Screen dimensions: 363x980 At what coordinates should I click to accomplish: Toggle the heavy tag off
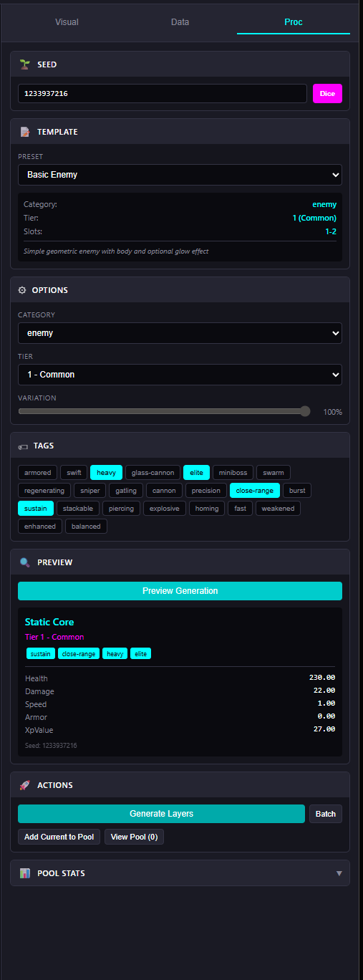(x=106, y=472)
